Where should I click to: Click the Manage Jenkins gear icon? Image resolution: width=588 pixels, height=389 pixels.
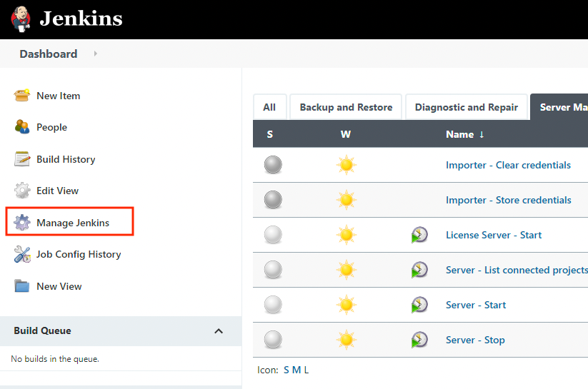pos(21,222)
